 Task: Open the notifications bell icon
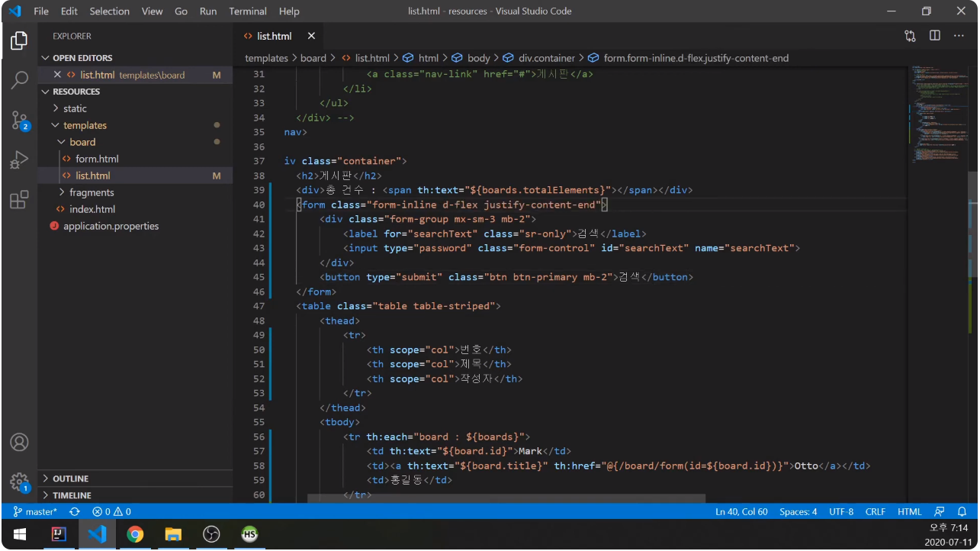tap(962, 511)
